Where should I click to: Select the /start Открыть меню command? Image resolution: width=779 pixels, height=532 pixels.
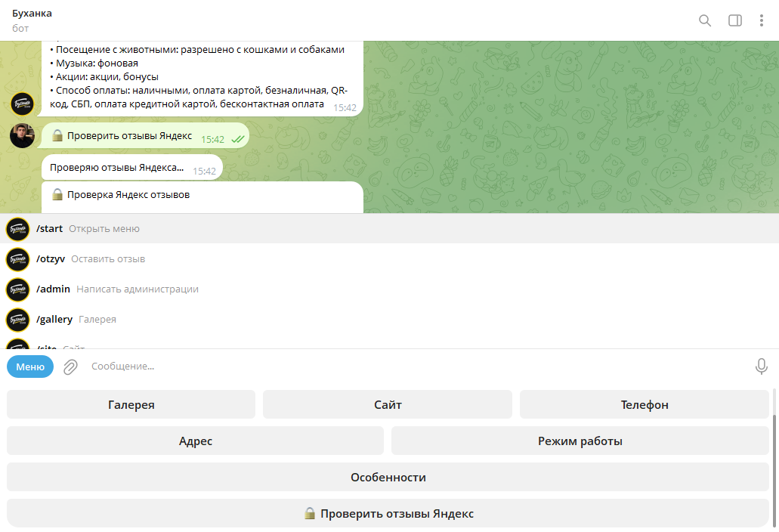click(x=390, y=228)
